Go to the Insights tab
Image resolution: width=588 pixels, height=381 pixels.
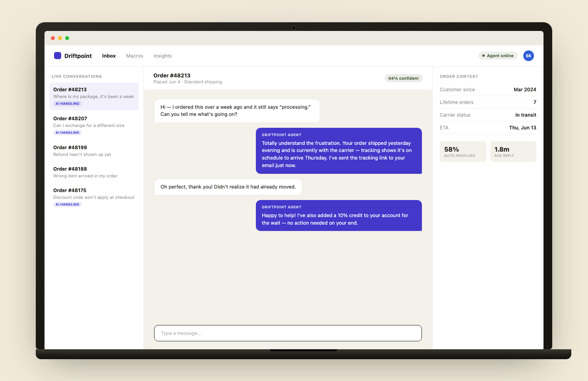pyautogui.click(x=162, y=56)
